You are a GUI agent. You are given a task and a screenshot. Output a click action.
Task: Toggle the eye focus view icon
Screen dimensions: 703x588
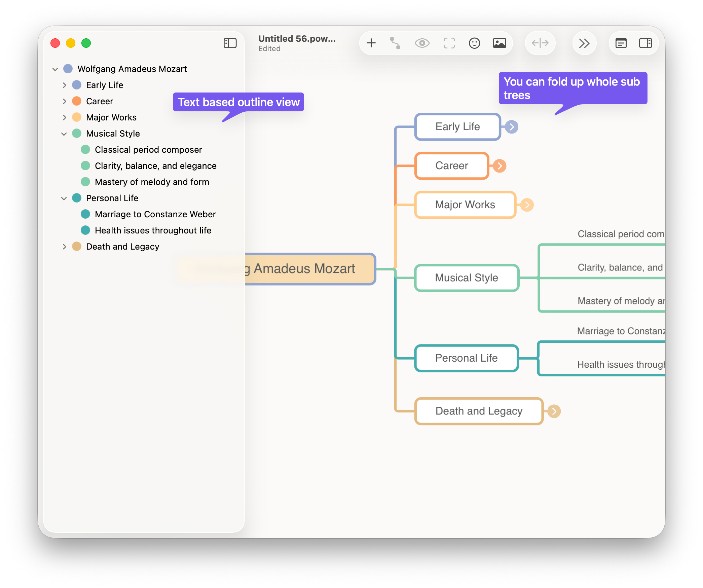[x=422, y=43]
